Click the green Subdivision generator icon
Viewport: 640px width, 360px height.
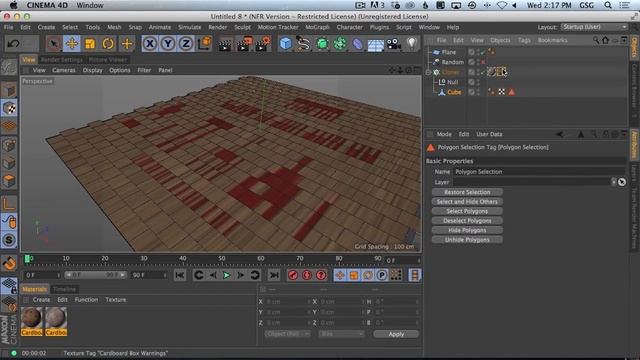click(322, 44)
